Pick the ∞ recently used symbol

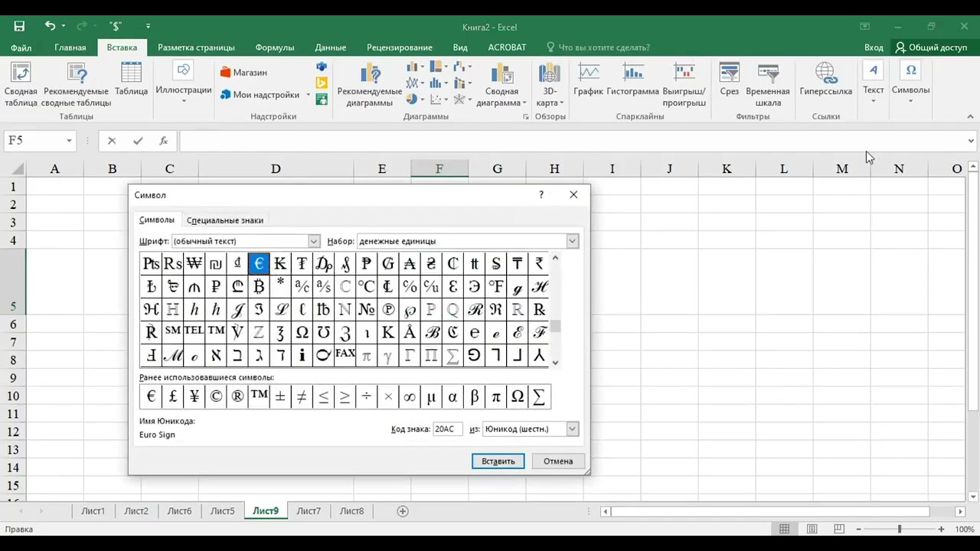pyautogui.click(x=410, y=396)
